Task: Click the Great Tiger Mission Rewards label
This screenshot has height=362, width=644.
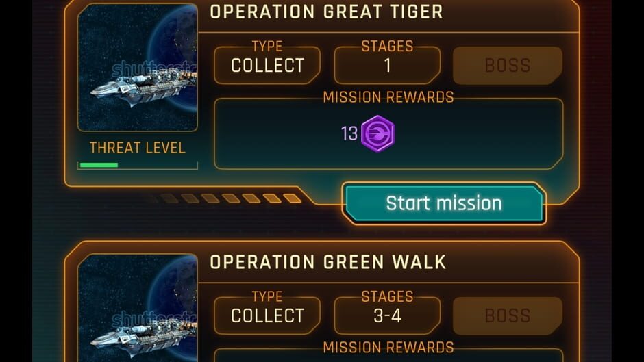Action: tap(388, 97)
